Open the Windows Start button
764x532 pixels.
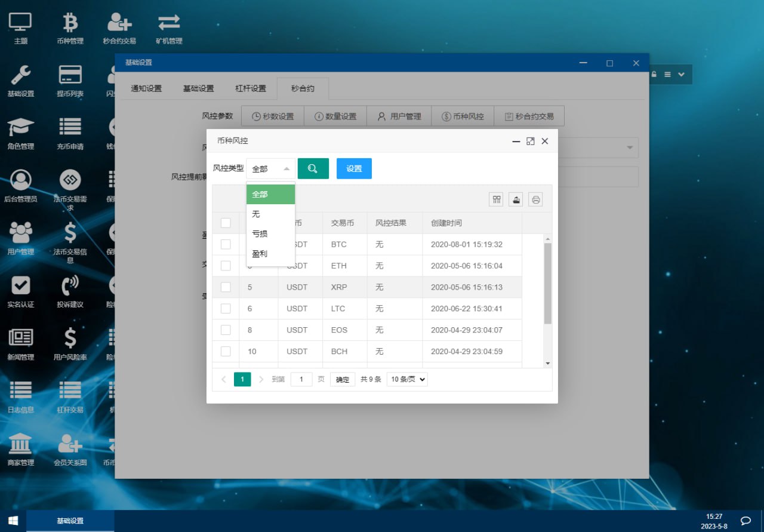(13, 521)
